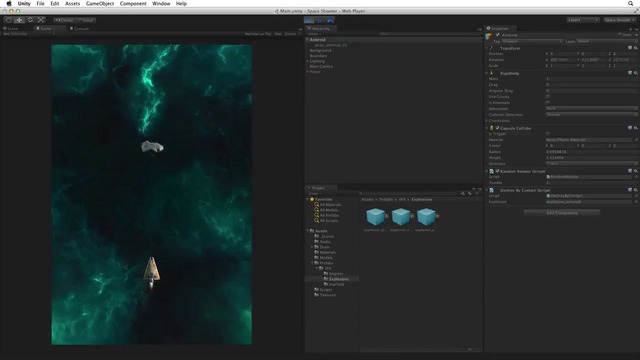Open the Hierarchy Create dropdown
The image size is (640, 360).
(315, 34)
